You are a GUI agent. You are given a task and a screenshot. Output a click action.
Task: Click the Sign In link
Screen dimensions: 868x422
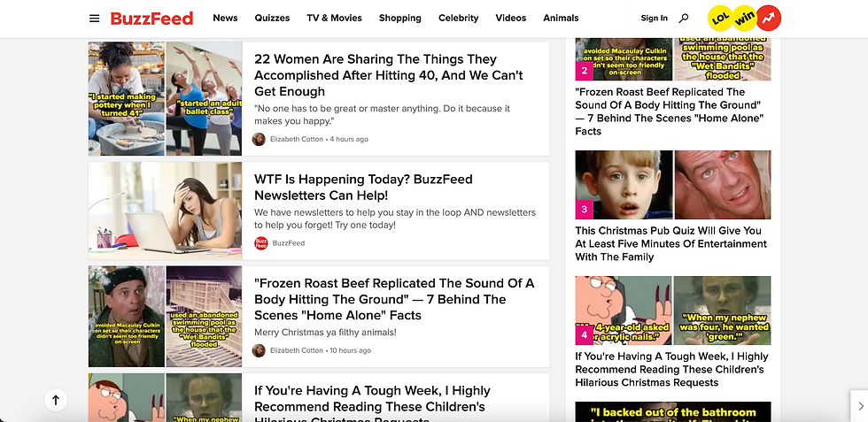click(x=655, y=19)
